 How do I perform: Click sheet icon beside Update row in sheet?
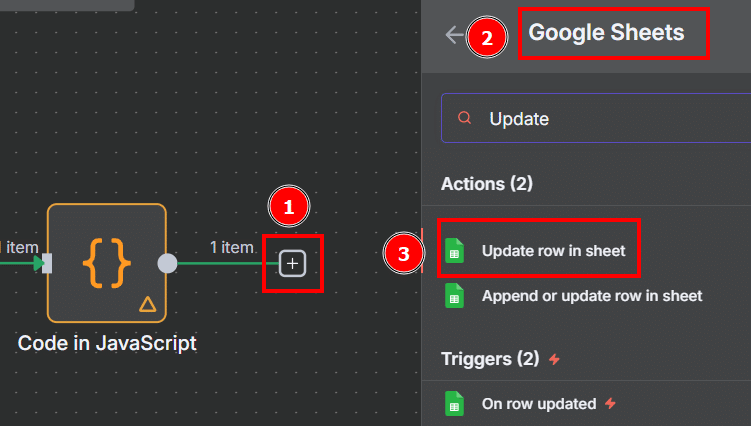tap(454, 251)
